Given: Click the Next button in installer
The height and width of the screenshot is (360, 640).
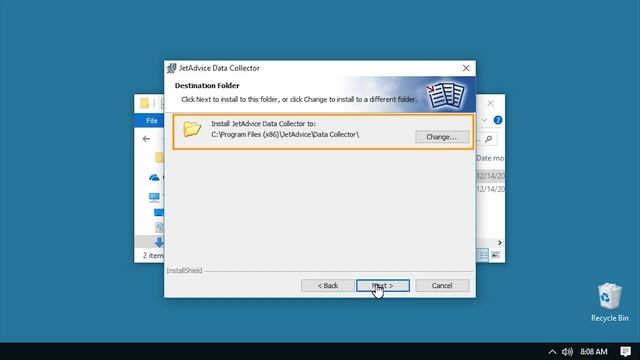Looking at the screenshot, I should 382,286.
